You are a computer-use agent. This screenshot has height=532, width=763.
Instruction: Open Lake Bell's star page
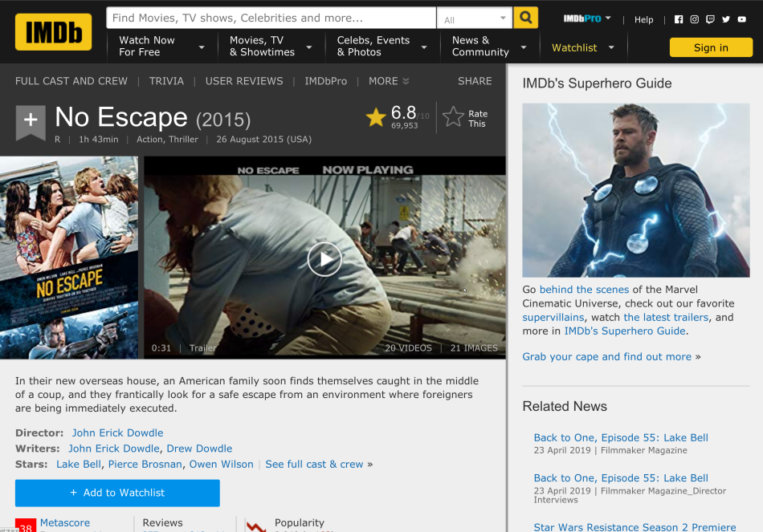[79, 465]
